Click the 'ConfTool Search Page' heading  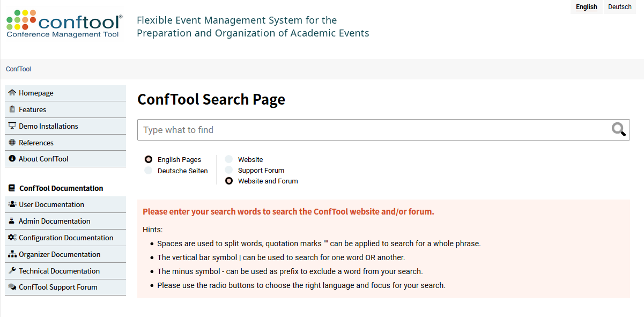[x=211, y=100]
